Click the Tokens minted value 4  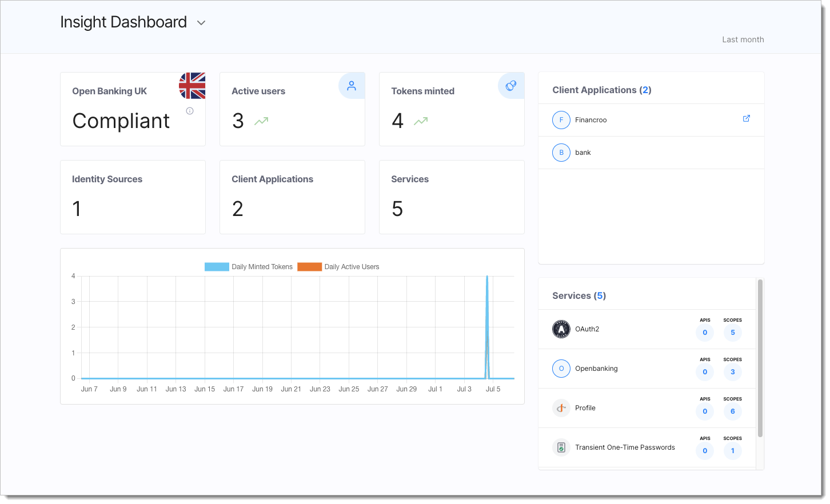[x=398, y=121]
